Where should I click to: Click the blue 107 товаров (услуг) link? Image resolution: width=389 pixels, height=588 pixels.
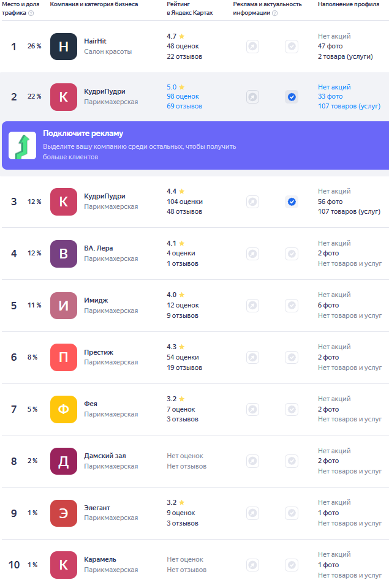coord(349,106)
